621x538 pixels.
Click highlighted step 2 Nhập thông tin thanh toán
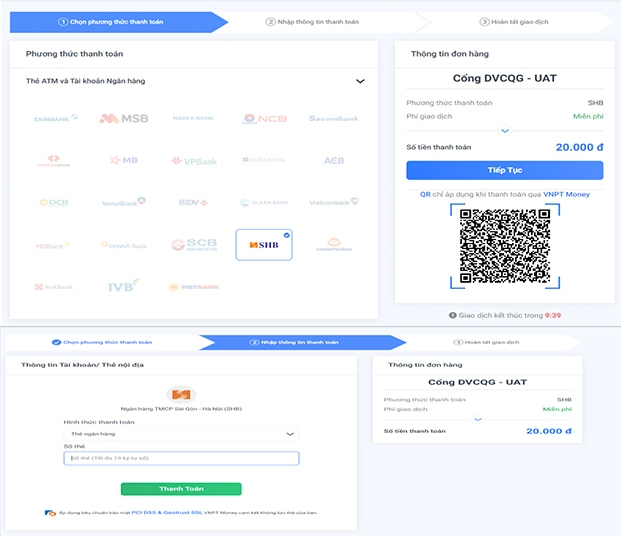(x=301, y=342)
